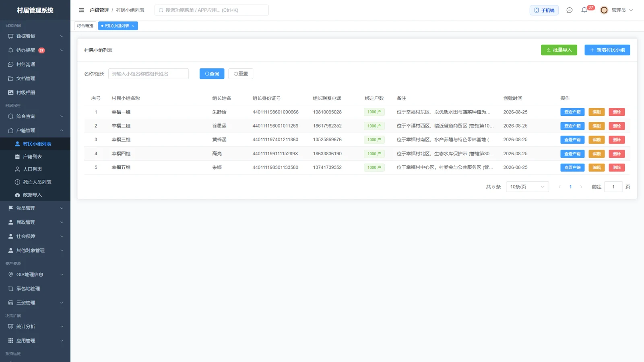Click the 前往 page number input

(x=613, y=187)
